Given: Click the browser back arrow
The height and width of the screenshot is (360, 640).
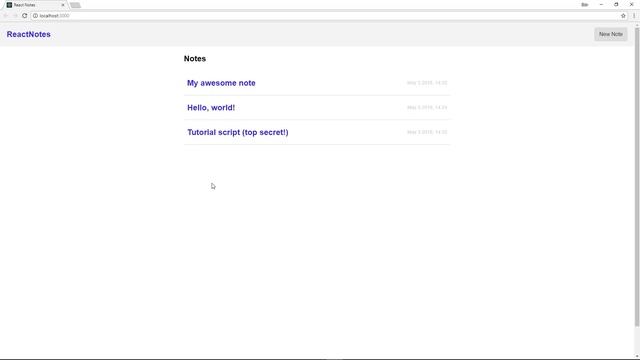Looking at the screenshot, I should [x=5, y=16].
